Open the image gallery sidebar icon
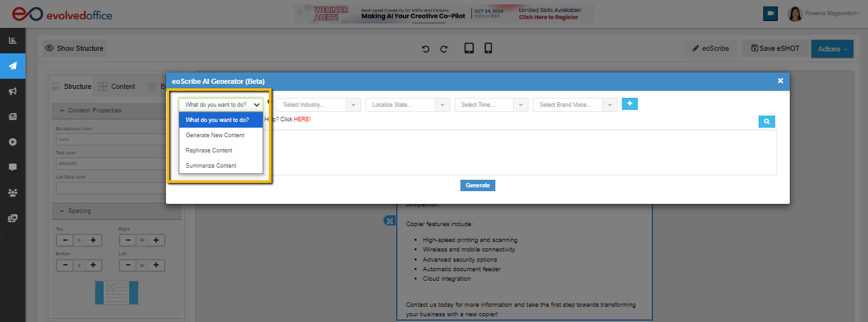The height and width of the screenshot is (322, 868). [13, 218]
